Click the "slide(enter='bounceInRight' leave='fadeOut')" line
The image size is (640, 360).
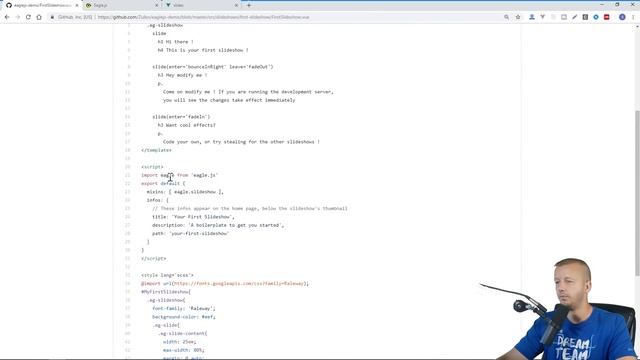tap(213, 67)
